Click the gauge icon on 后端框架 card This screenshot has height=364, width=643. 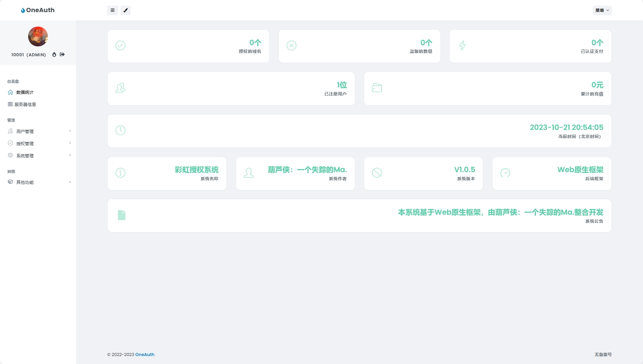click(505, 173)
